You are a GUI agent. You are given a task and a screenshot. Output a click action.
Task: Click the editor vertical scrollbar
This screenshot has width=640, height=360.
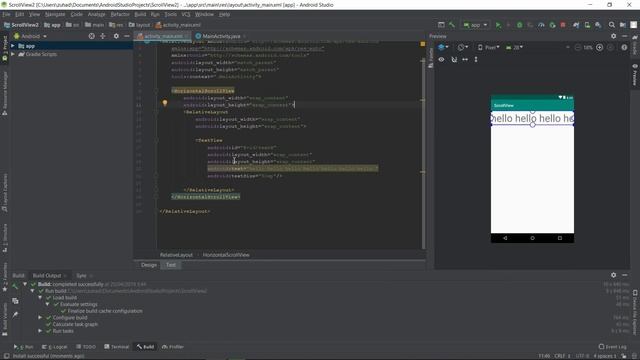tap(423, 153)
